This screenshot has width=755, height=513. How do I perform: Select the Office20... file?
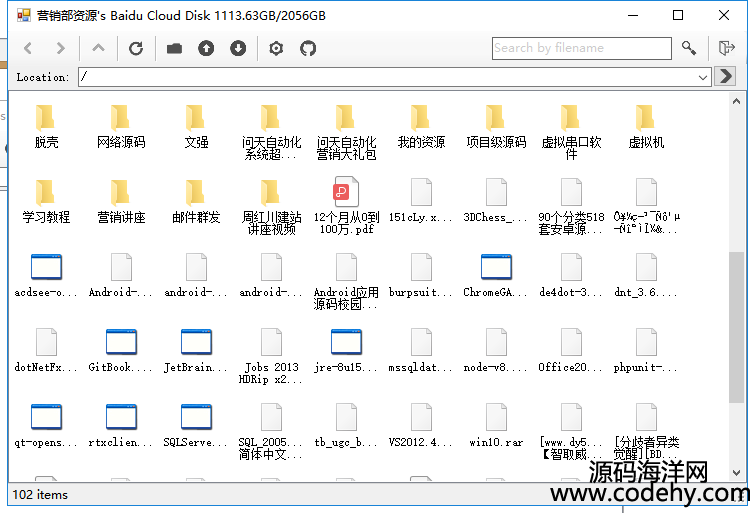tap(571, 351)
